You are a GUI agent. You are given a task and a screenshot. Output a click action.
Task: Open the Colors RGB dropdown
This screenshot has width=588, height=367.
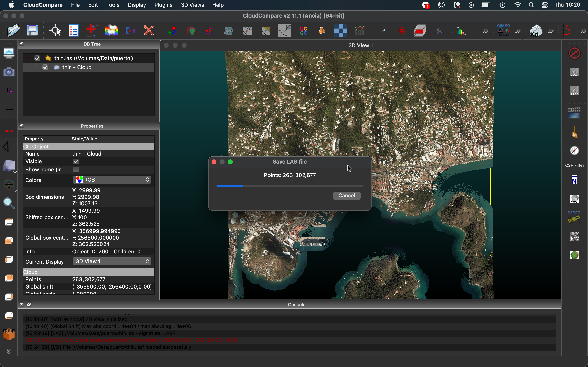coord(112,180)
